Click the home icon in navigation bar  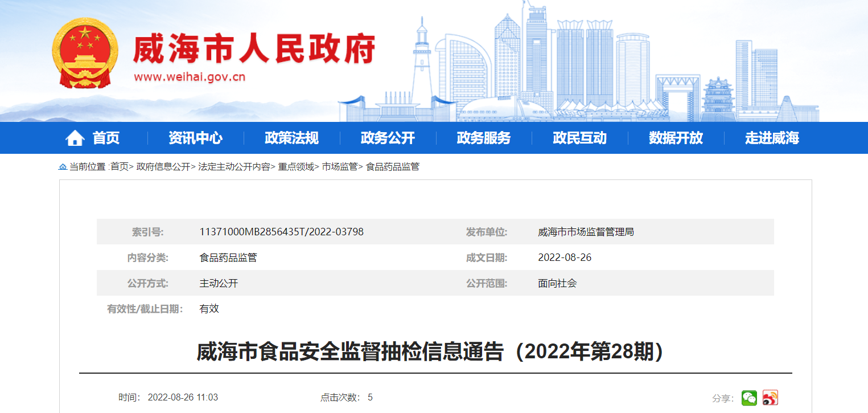[x=75, y=138]
